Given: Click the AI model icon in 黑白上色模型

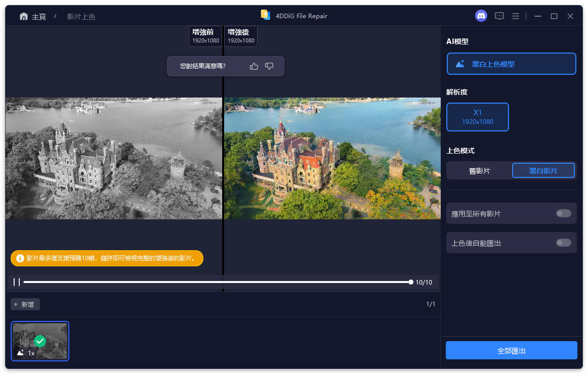Looking at the screenshot, I should (459, 63).
